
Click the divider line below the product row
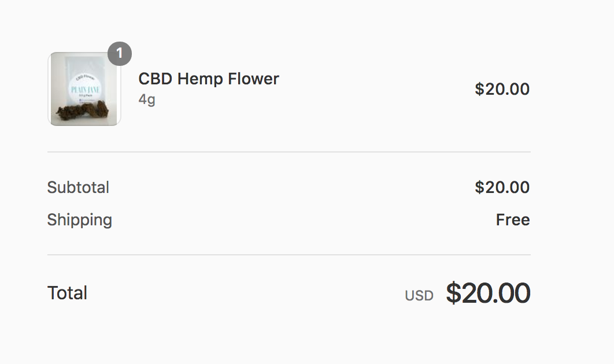pyautogui.click(x=289, y=152)
